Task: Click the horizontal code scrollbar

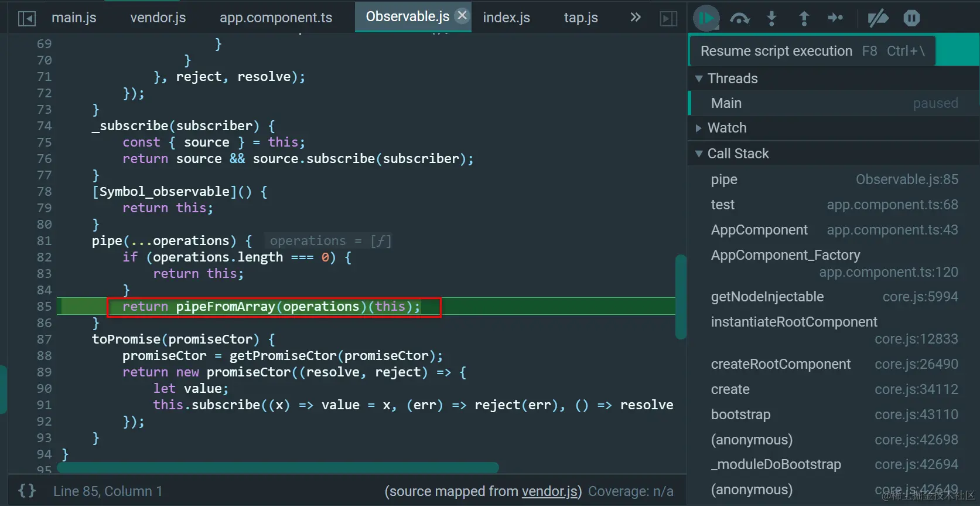Action: [x=278, y=467]
